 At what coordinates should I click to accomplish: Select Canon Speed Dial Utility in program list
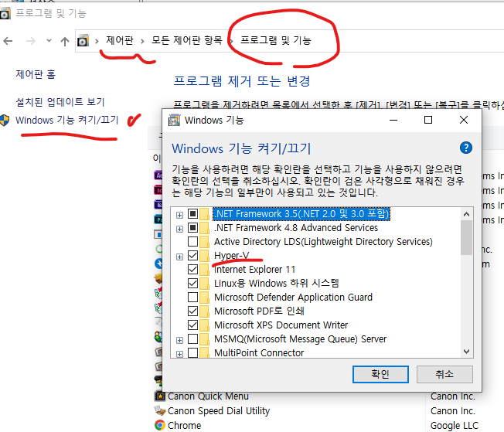pyautogui.click(x=219, y=411)
